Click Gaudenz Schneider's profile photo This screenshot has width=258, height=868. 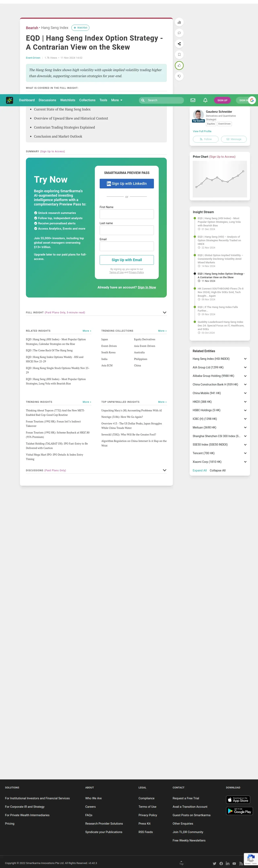coord(198,115)
